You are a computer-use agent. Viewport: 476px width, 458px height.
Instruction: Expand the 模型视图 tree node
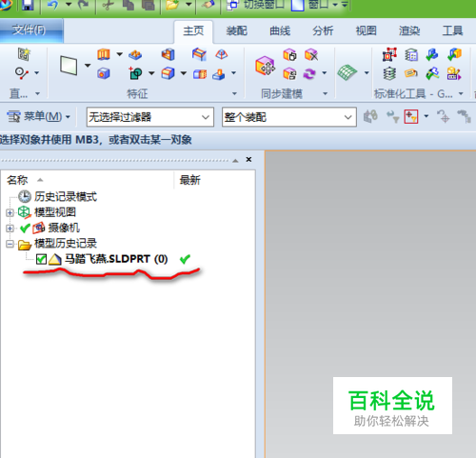tap(10, 212)
